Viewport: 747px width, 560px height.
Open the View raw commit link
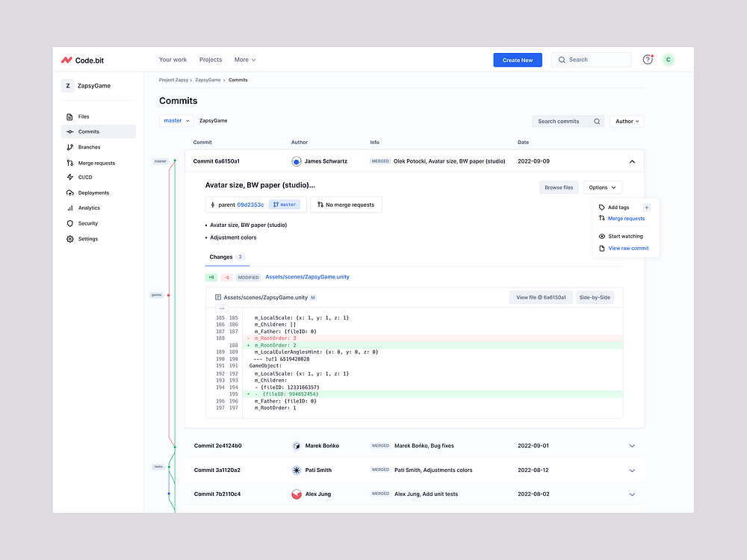[x=628, y=248]
